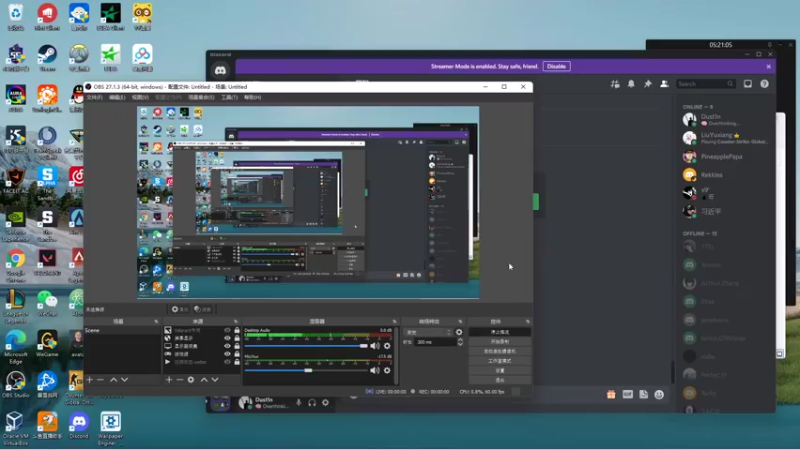The width and height of the screenshot is (800, 450).
Task: Click top OBS Controls streaming button
Action: [499, 332]
